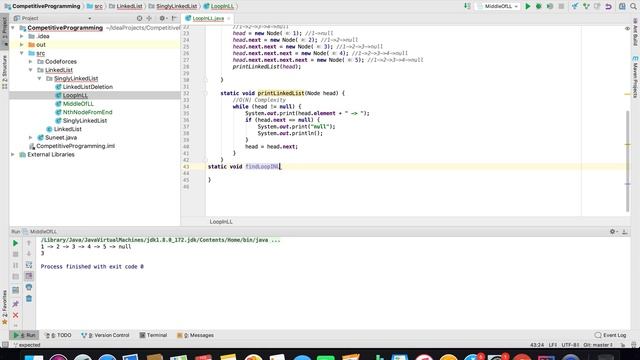
Task: Expand the out folder
Action: (22, 45)
